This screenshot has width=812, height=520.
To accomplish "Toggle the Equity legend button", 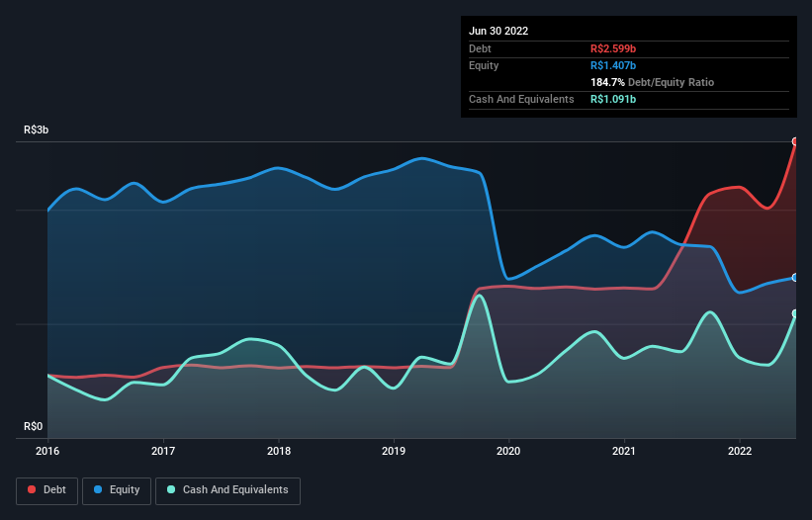I will pos(117,490).
